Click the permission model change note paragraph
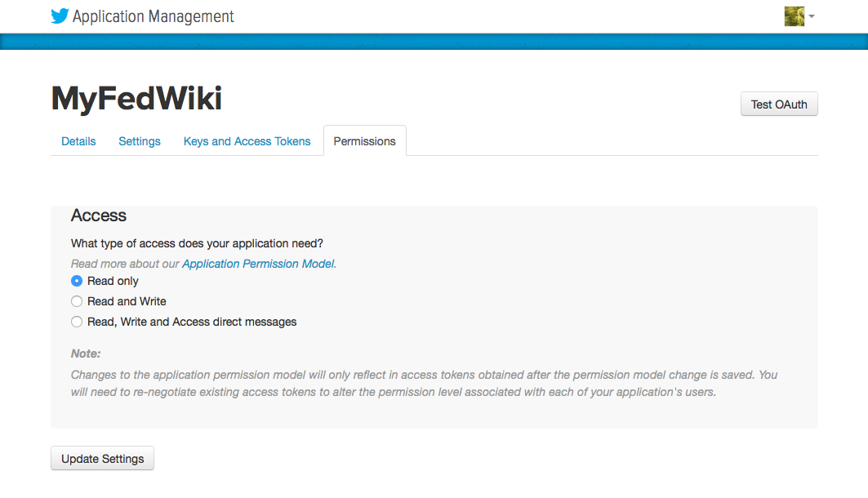Image resolution: width=868 pixels, height=498 pixels. 424,384
